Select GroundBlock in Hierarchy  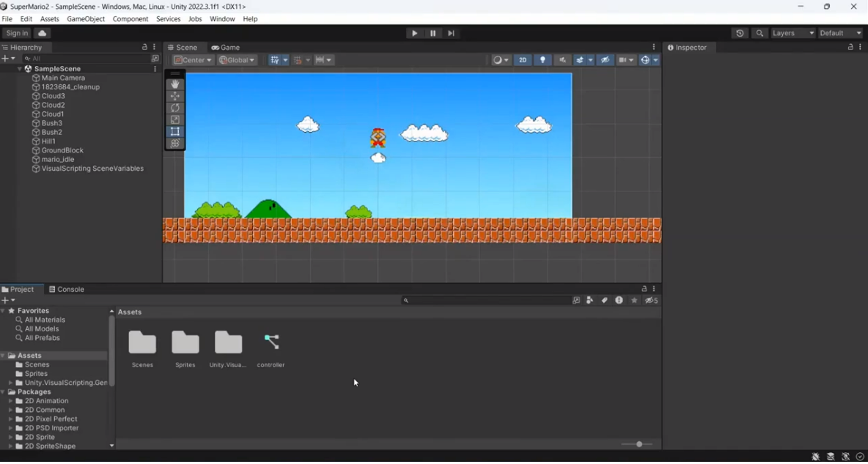click(62, 150)
